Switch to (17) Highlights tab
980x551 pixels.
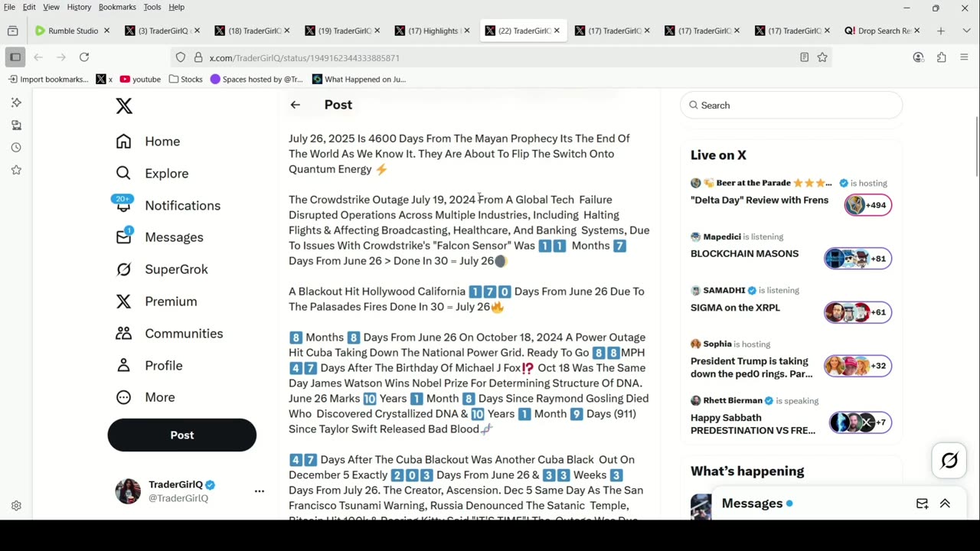(433, 31)
